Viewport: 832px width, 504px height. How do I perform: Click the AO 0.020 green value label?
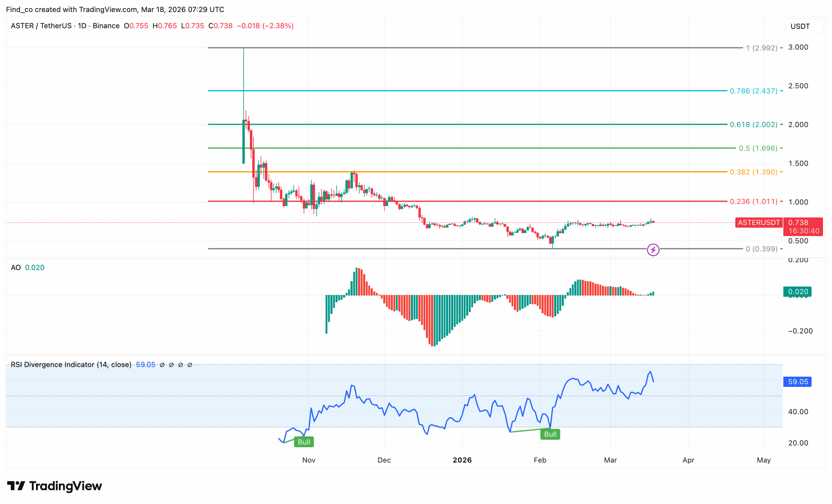coord(797,291)
